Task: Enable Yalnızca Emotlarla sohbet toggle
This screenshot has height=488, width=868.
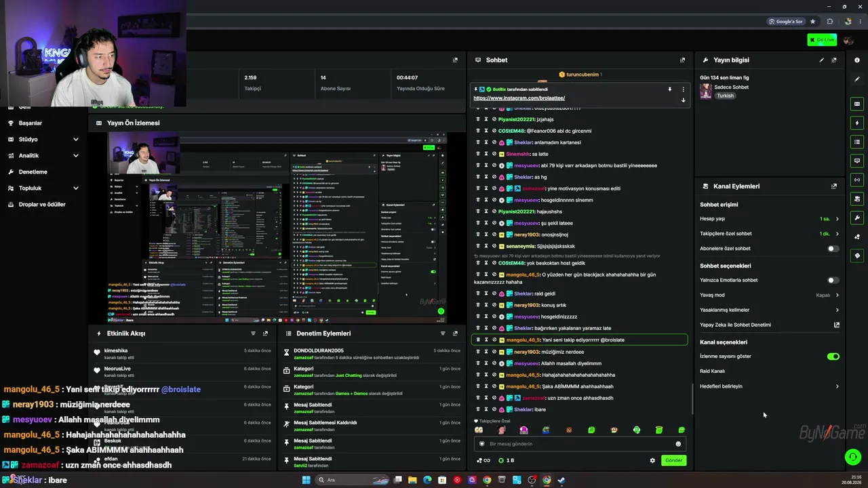Action: point(833,280)
